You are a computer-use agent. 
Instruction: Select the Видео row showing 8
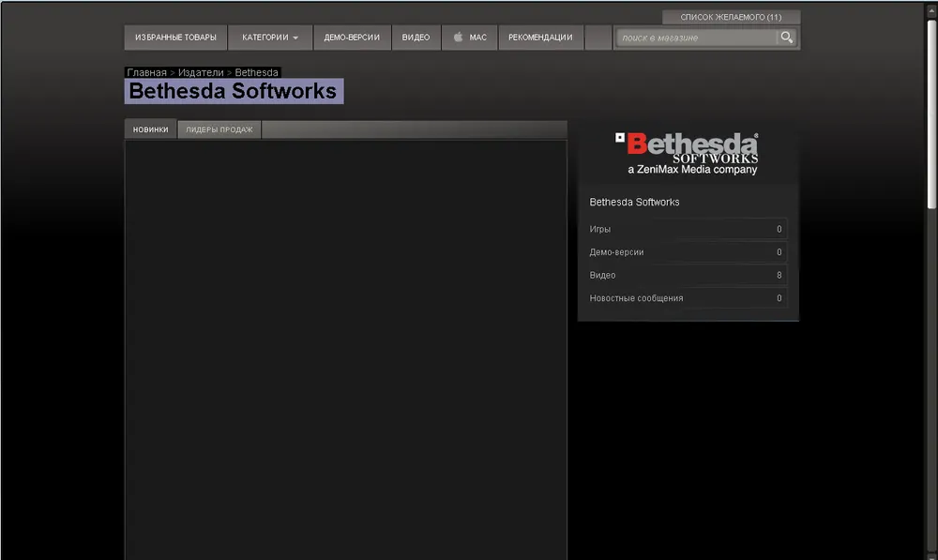[x=686, y=275]
